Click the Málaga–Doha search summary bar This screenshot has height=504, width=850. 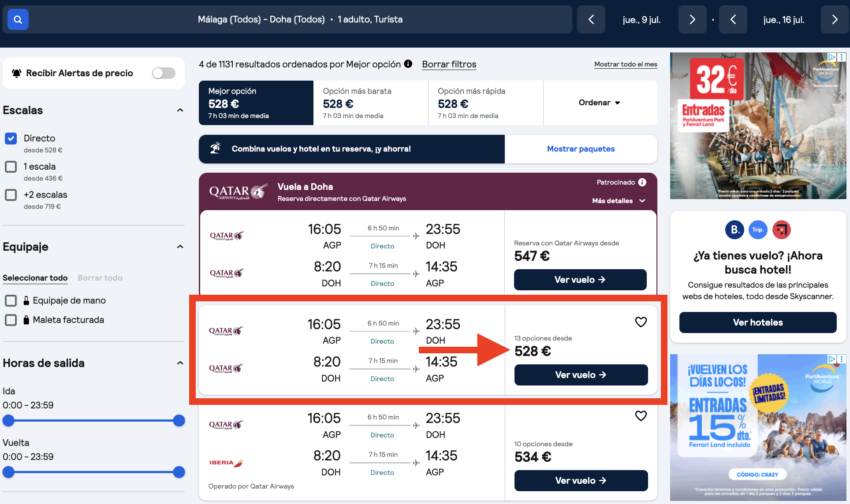(x=300, y=19)
